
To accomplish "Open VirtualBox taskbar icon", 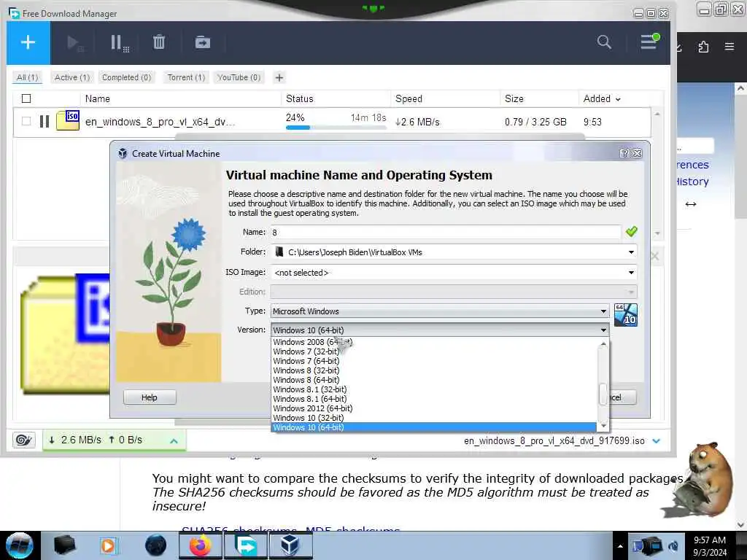I will [x=290, y=545].
